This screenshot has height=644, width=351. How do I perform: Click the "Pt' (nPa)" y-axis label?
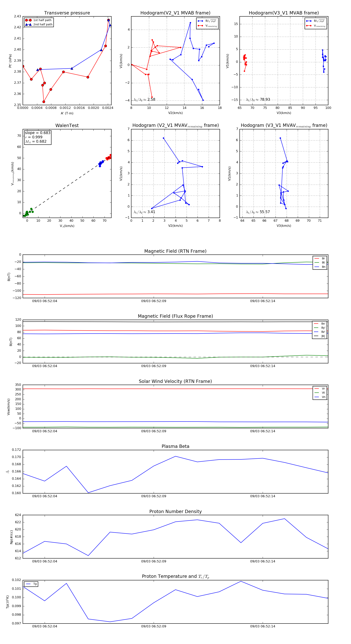pos(10,61)
